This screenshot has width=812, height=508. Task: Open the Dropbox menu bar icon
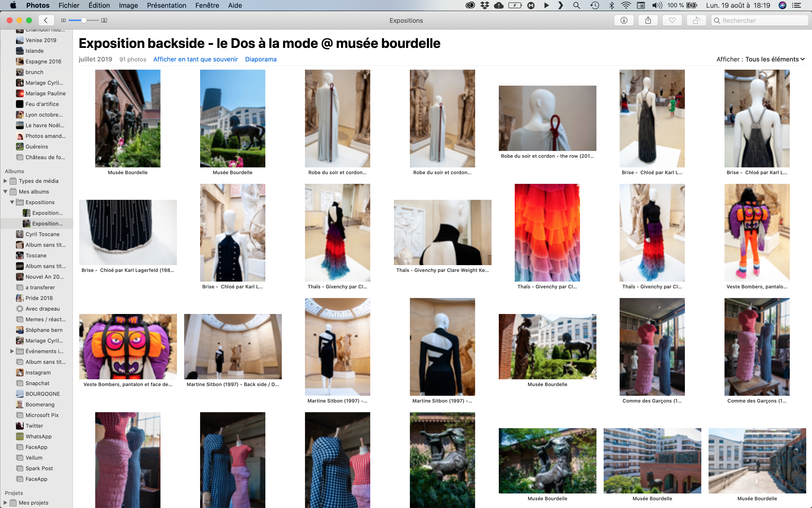tap(485, 5)
